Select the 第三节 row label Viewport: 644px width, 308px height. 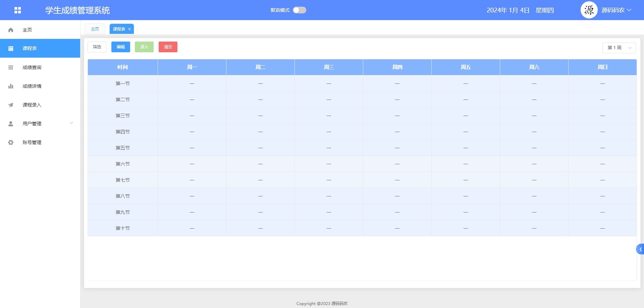[x=123, y=116]
